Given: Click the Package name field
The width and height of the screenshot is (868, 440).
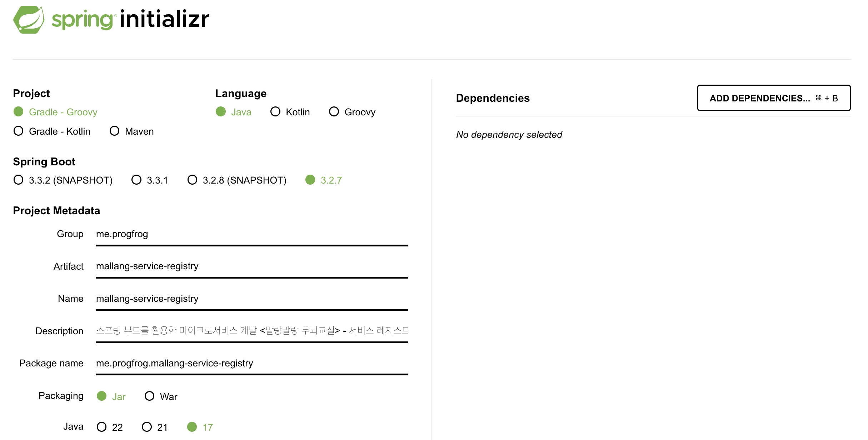Looking at the screenshot, I should point(251,363).
